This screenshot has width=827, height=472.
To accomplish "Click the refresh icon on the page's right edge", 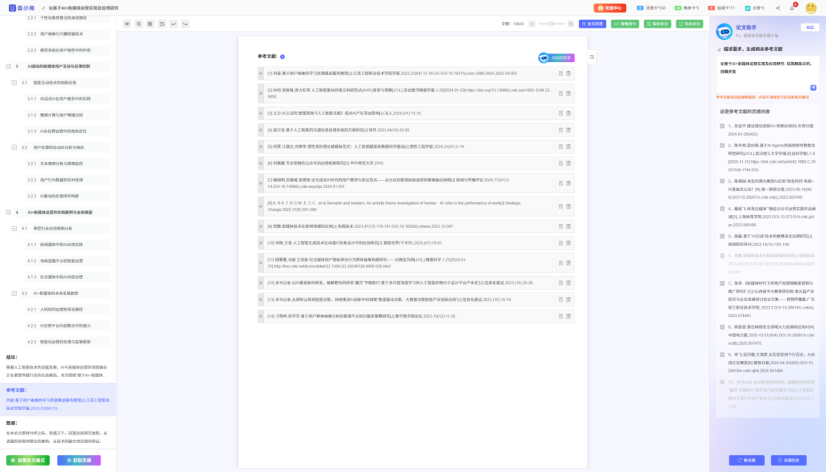I will tap(592, 57).
